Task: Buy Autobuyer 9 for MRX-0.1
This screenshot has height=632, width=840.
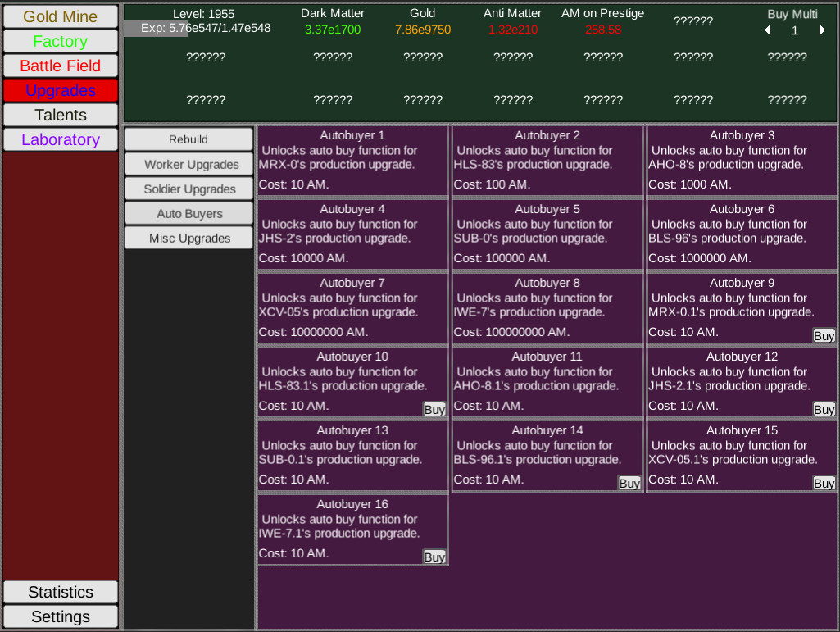Action: (x=824, y=335)
